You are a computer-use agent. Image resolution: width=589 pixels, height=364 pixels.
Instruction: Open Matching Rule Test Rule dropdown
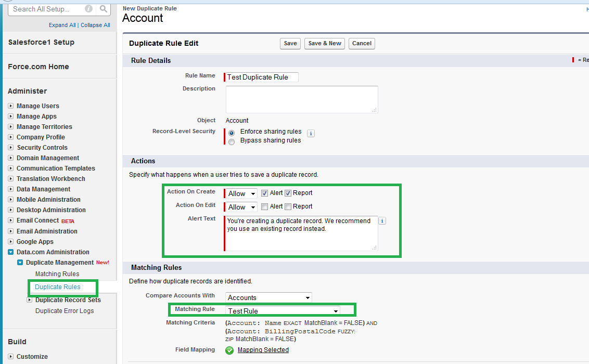point(283,311)
